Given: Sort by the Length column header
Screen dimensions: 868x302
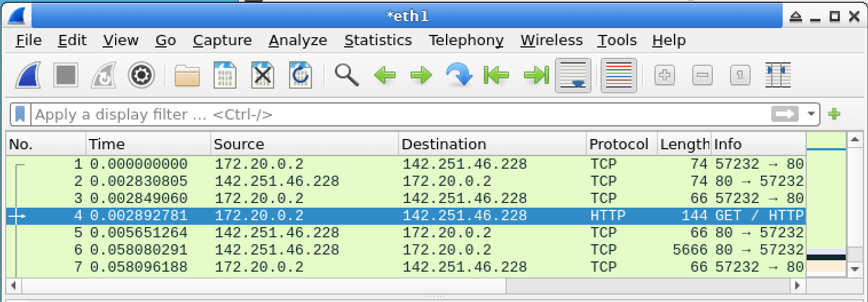Looking at the screenshot, I should pos(684,144).
